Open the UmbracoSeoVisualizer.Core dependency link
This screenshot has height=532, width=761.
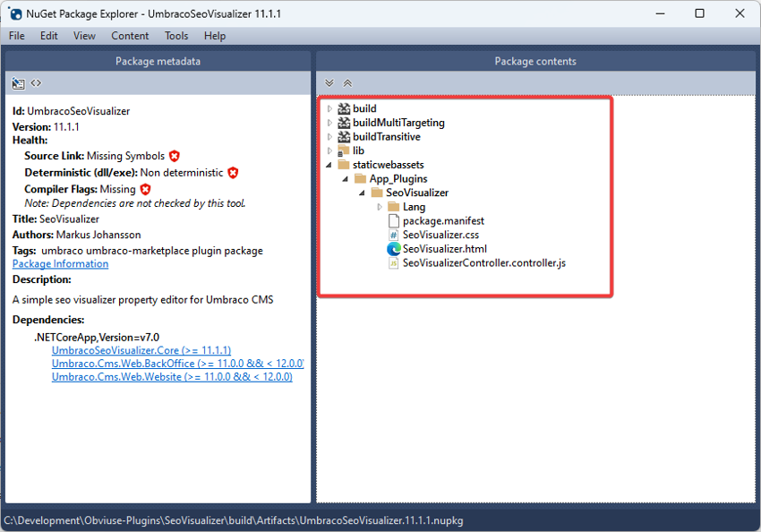[141, 350]
